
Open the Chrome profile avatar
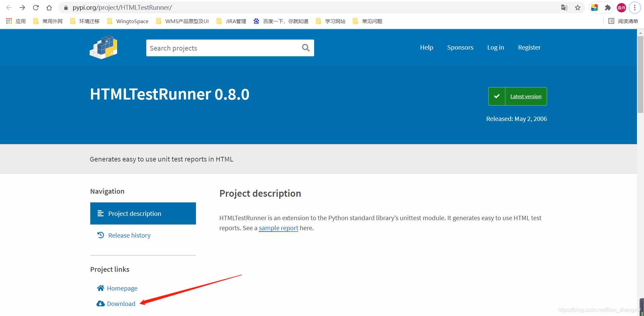pyautogui.click(x=622, y=7)
